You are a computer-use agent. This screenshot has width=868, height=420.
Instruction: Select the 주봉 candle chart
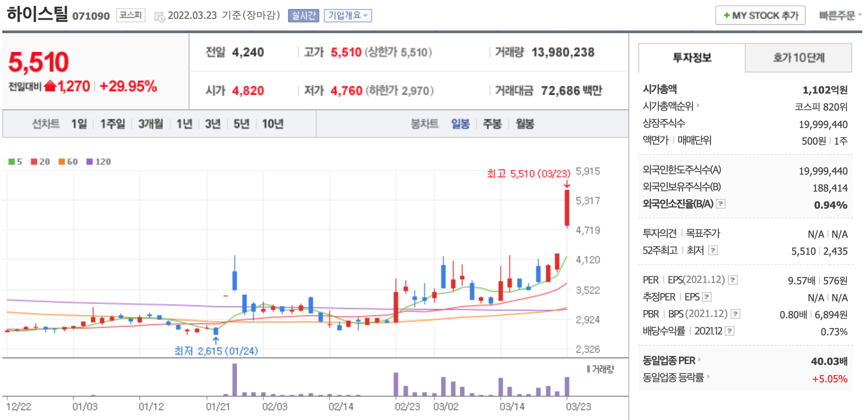coord(492,124)
